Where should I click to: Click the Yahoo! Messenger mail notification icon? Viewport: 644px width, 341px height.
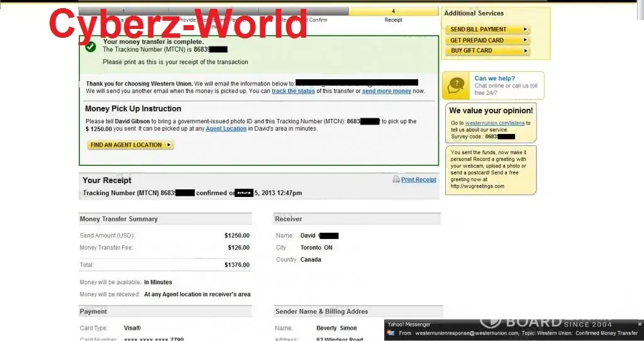[x=391, y=333]
